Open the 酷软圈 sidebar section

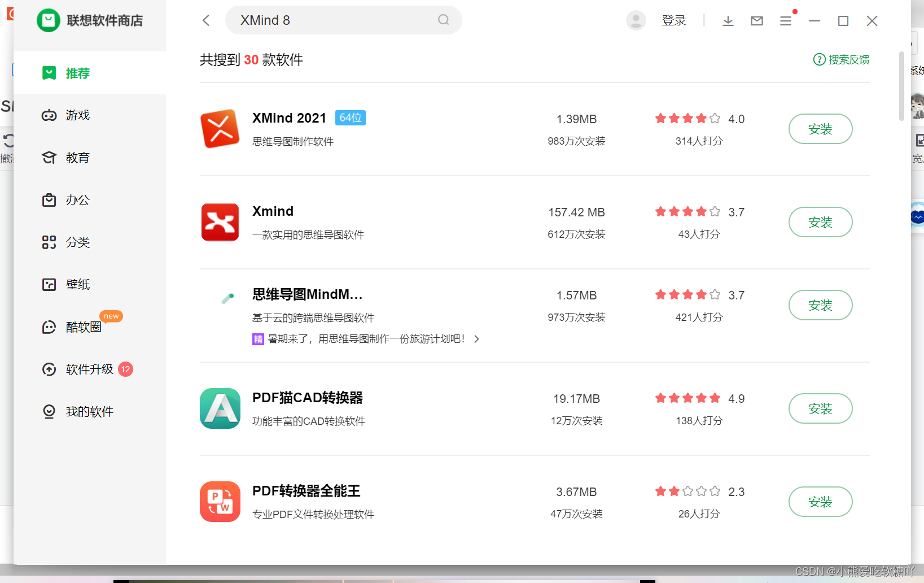point(90,327)
